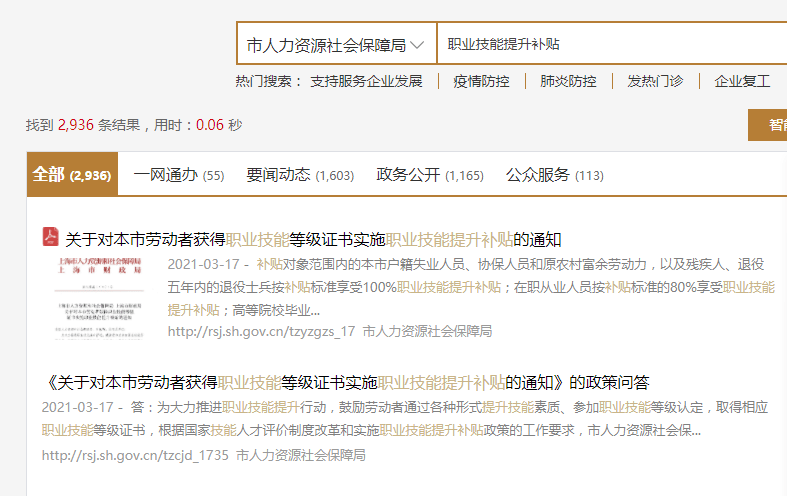
Task: Open the rsj.sh.gov.cn/tzcjd_1735 URL
Action: (135, 455)
